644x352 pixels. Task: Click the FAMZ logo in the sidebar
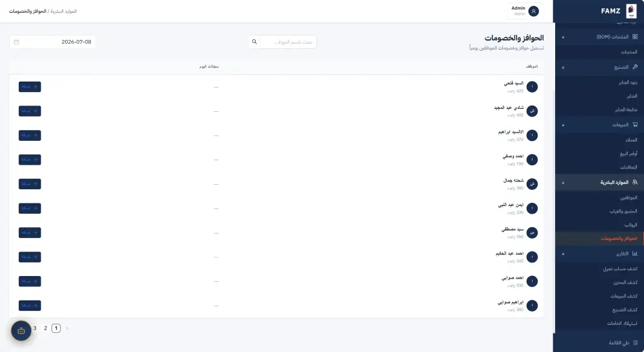click(x=631, y=11)
